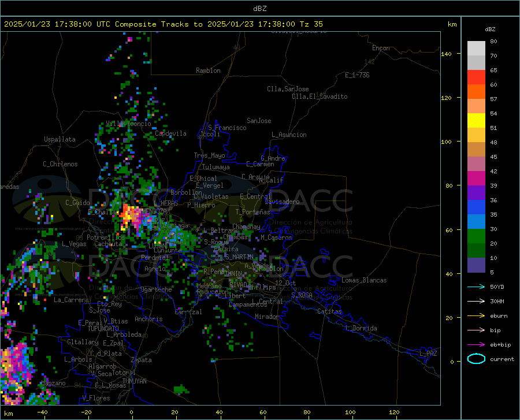This screenshot has height=420, width=520.
Task: Click the Clla.El_Cavadito label
Action: tap(320, 96)
